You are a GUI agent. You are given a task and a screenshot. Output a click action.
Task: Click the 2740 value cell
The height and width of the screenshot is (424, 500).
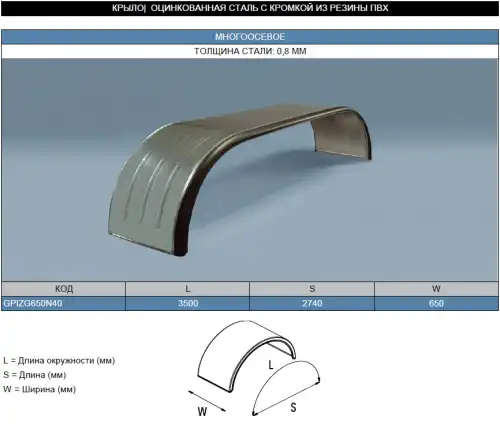(312, 303)
